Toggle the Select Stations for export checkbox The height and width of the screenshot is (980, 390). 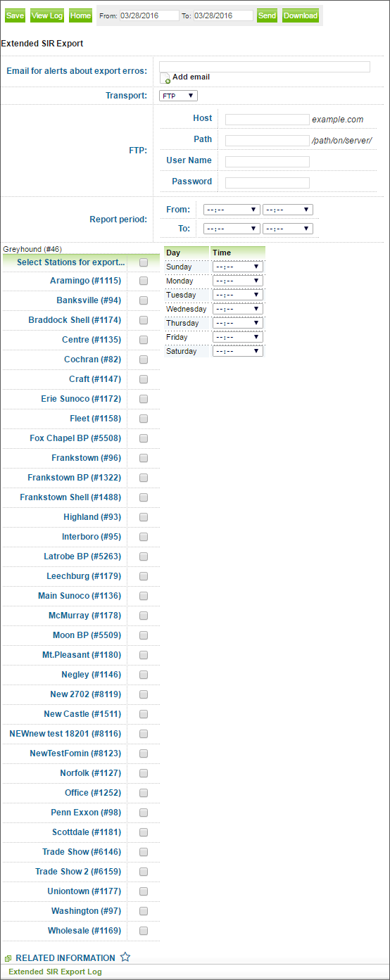pyautogui.click(x=144, y=262)
